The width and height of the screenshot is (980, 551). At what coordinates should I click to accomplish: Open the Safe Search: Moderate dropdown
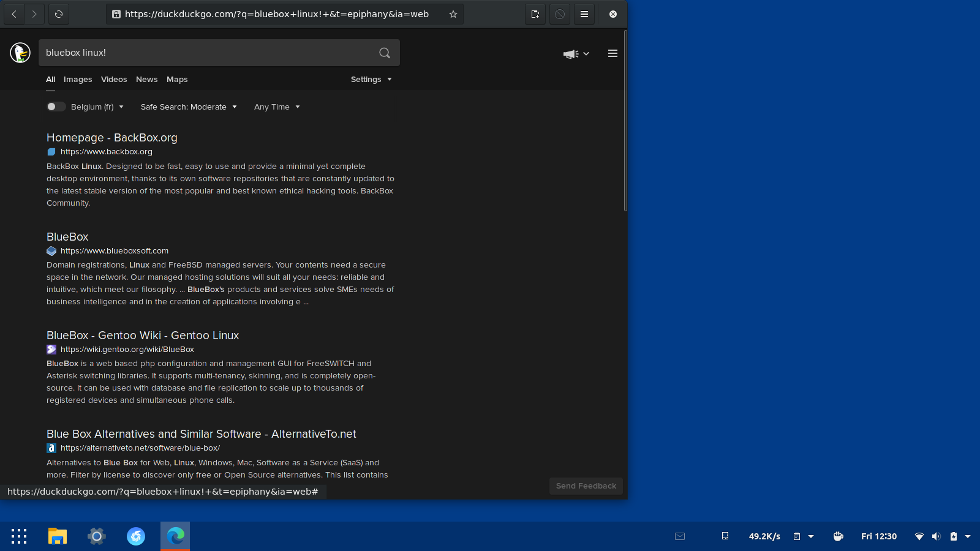[189, 107]
